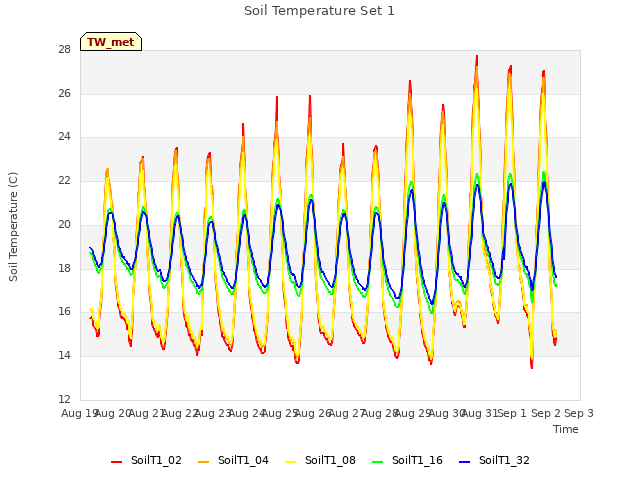
Task: Click the 28 y-axis tick label
Action: click(64, 50)
